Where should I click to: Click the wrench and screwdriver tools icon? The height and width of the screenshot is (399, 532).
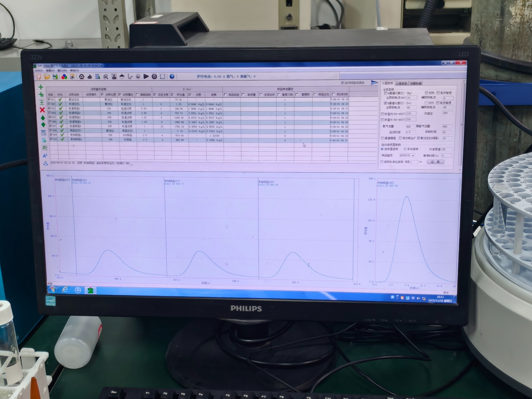[106, 77]
